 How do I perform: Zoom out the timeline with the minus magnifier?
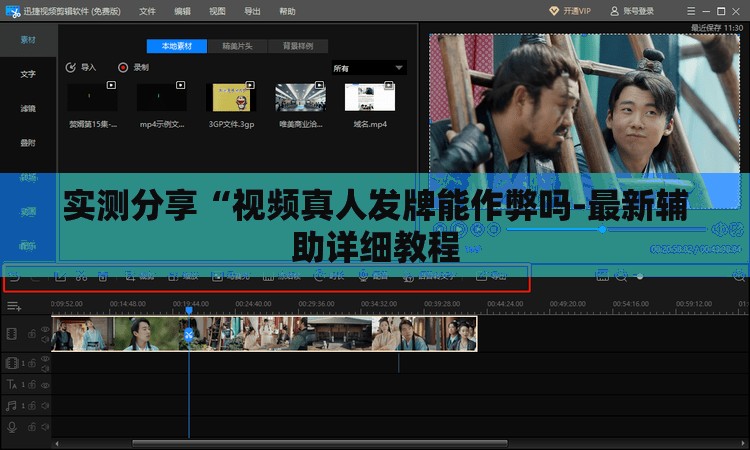(x=621, y=275)
